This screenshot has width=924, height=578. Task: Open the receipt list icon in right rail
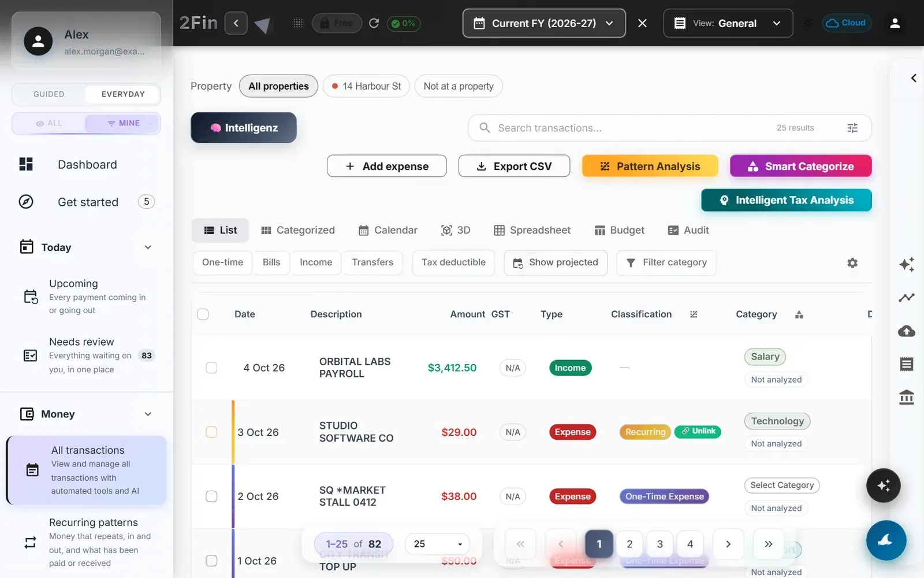(x=907, y=364)
